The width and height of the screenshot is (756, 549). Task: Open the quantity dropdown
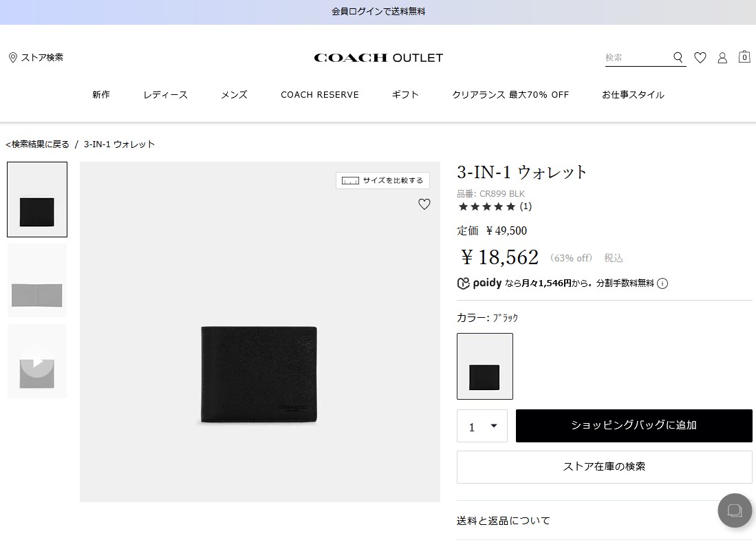pyautogui.click(x=482, y=426)
